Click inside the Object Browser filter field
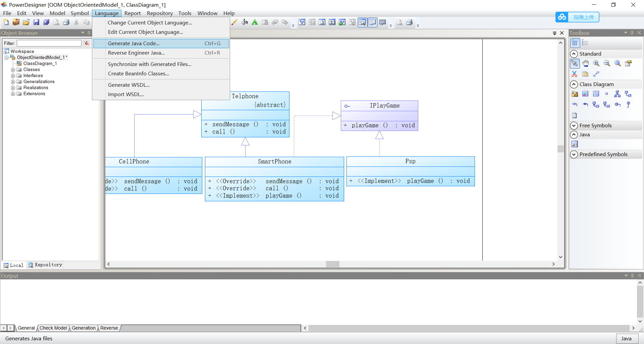Image resolution: width=644 pixels, height=344 pixels. coord(49,43)
